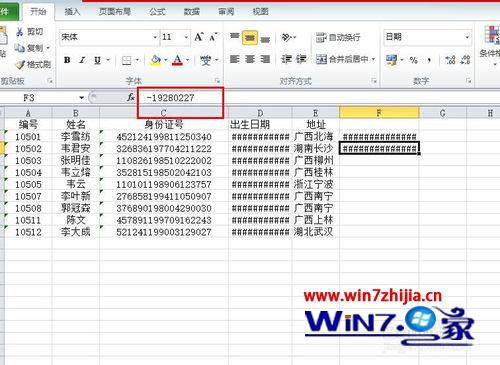
Task: Open the Borders dropdown arrow
Action: [x=138, y=60]
